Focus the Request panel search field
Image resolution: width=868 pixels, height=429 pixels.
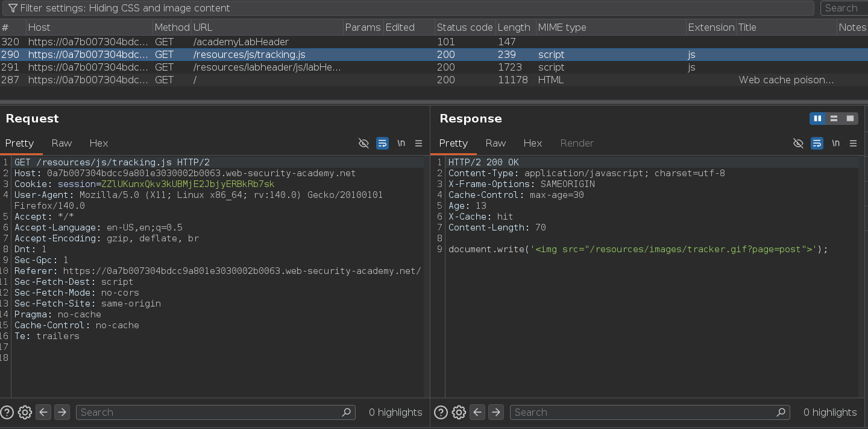pyautogui.click(x=215, y=412)
